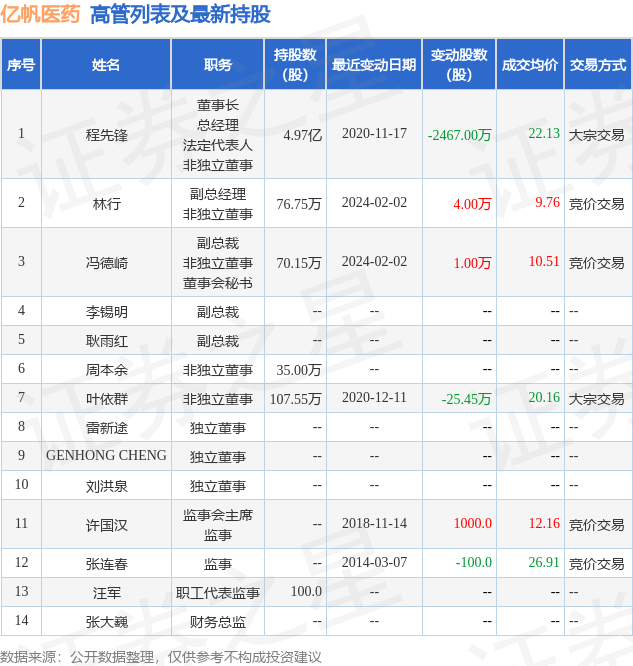This screenshot has width=633, height=666.
Task: Select the 职务 column header
Action: [x=218, y=65]
